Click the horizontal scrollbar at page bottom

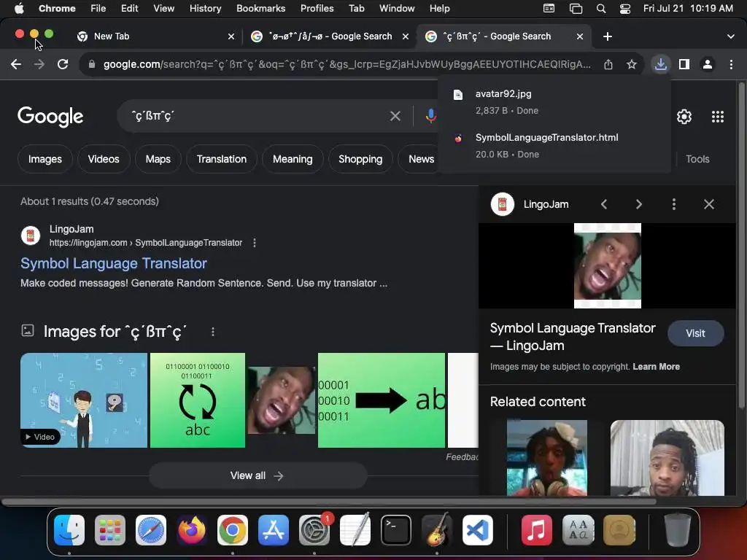coord(329,502)
